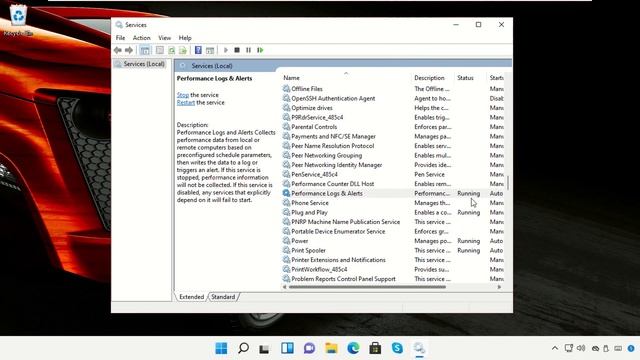Select Portable Device Enumerator Service

(x=338, y=231)
